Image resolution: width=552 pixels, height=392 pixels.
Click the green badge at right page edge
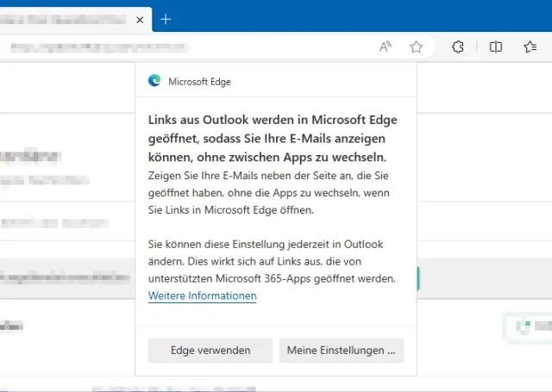pyautogui.click(x=528, y=326)
